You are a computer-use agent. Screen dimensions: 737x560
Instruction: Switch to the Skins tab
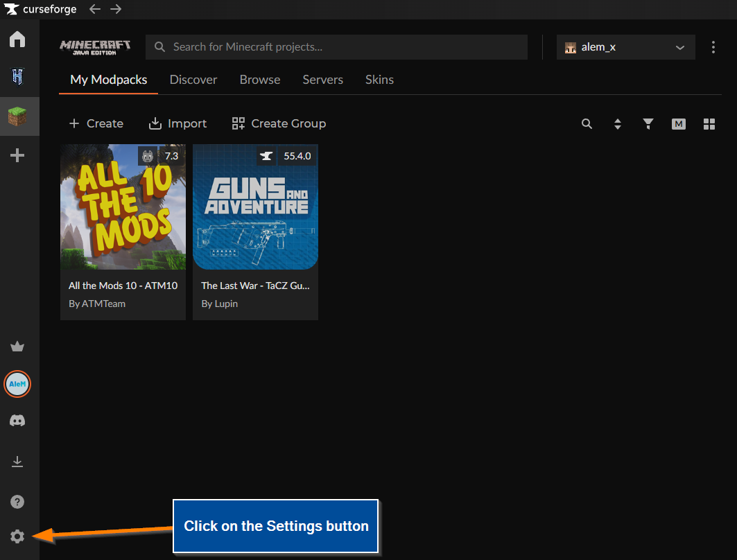(x=379, y=80)
